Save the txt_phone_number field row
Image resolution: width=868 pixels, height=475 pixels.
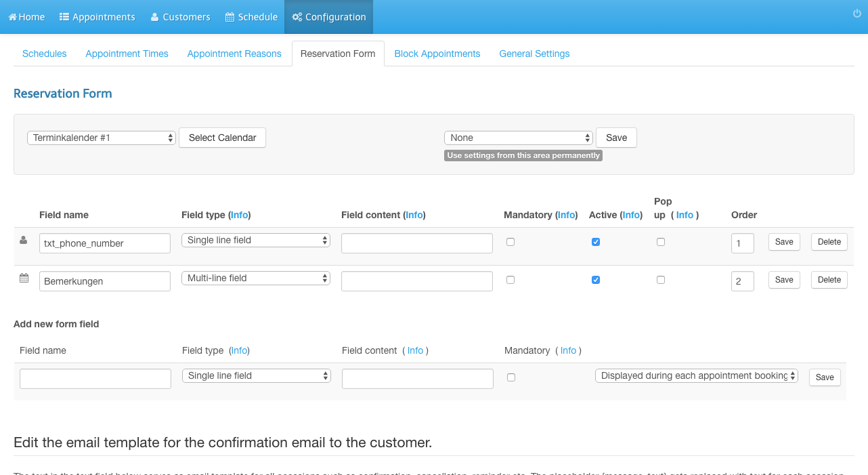784,242
